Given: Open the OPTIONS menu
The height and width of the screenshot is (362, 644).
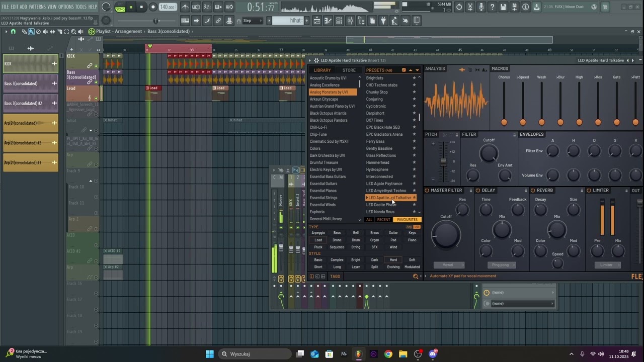Looking at the screenshot, I should (66, 7).
